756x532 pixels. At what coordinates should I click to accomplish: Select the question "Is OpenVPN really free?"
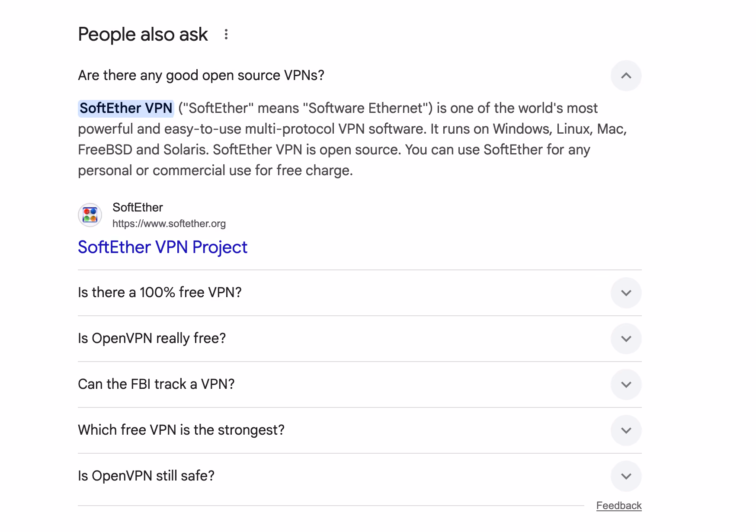(x=152, y=338)
